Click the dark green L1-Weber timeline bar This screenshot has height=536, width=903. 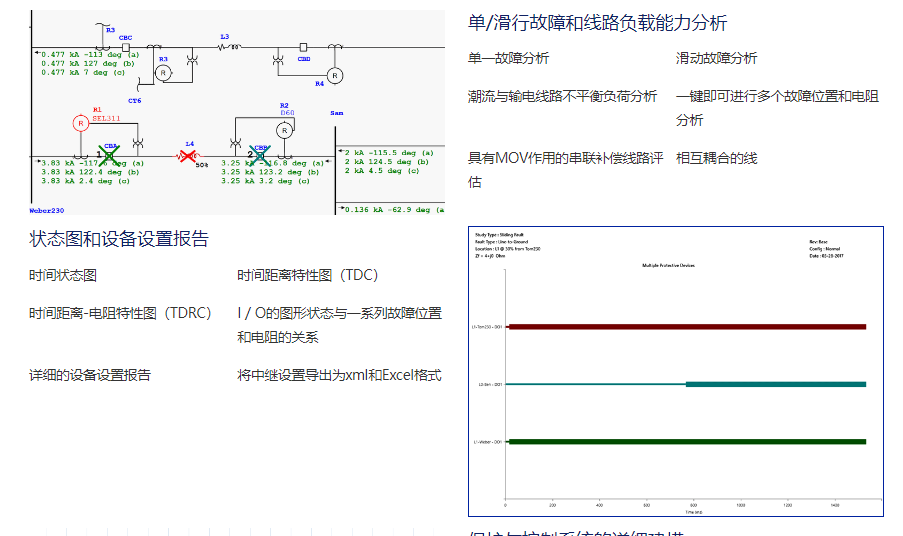pos(686,441)
